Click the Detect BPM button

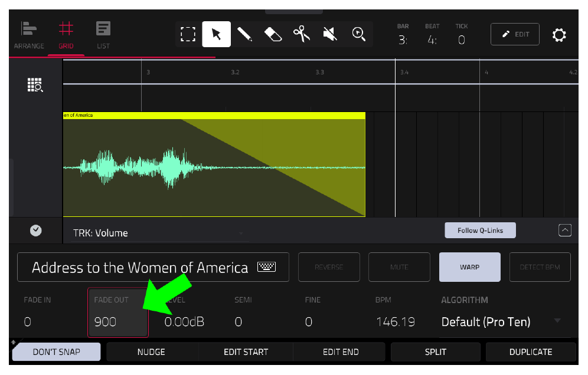540,267
